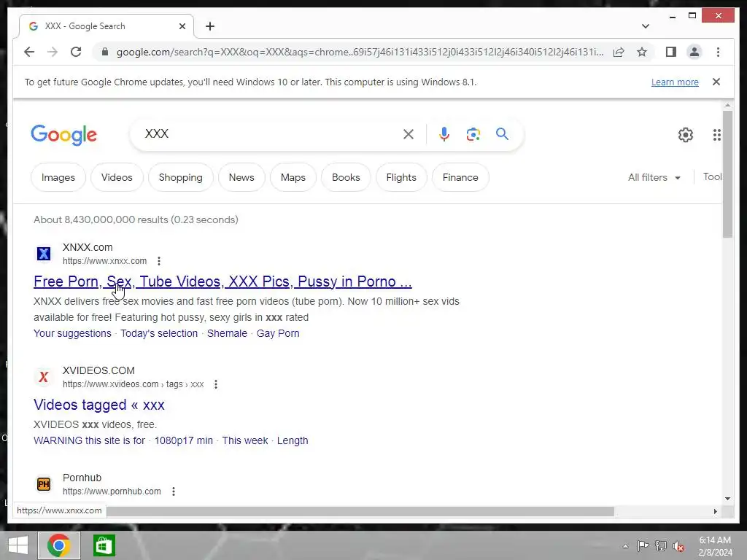Click the horizontal scrollbar thumb
The image size is (747, 560).
point(360,511)
